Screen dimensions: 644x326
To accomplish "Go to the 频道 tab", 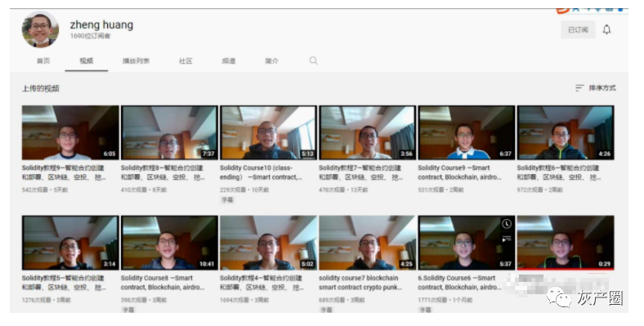I will click(229, 60).
